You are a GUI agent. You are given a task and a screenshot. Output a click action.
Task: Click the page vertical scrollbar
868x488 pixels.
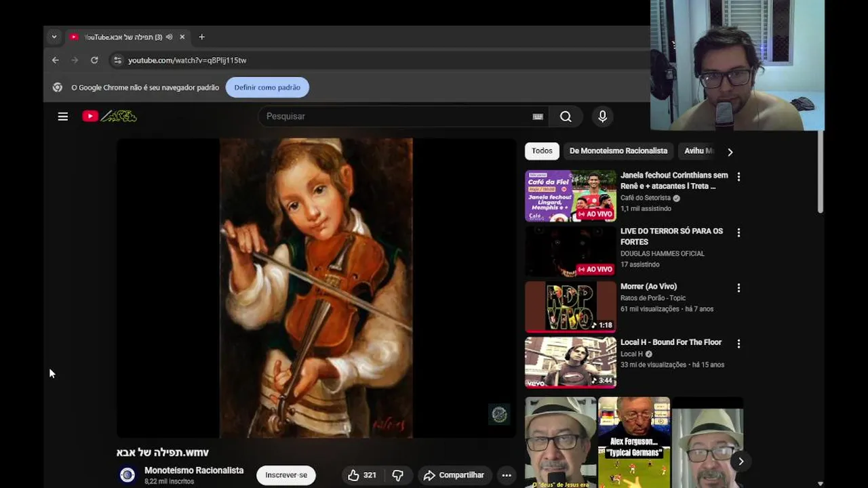821,171
